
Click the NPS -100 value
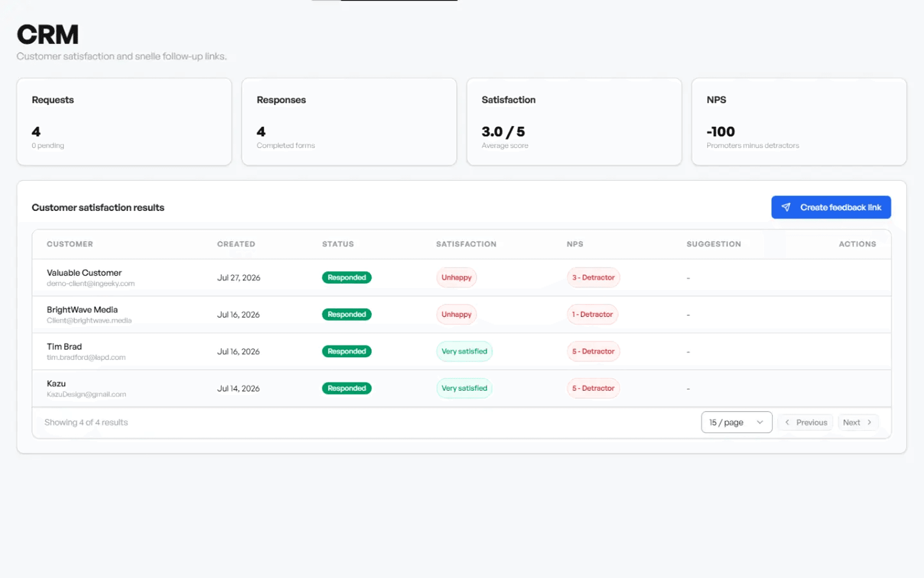pos(720,131)
